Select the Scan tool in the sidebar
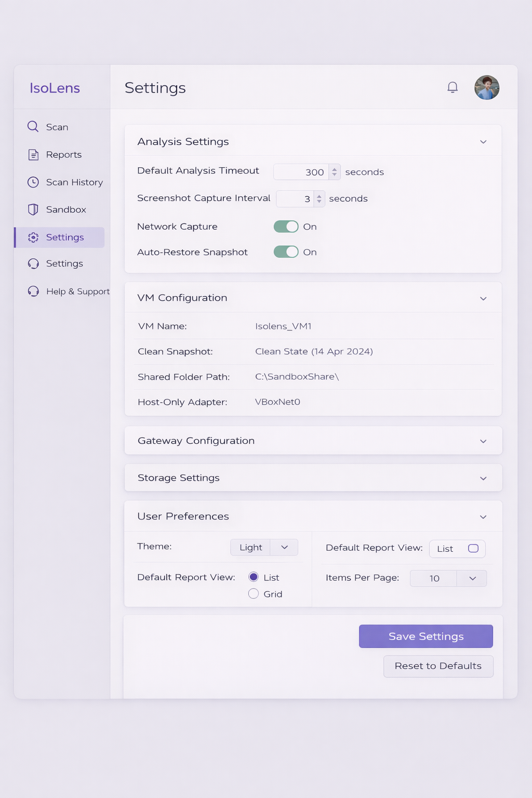Screen dimensions: 532x798 [57, 126]
